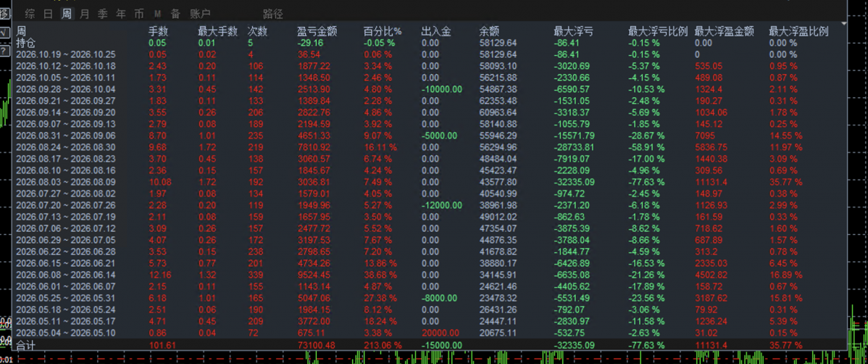This screenshot has width=868, height=364.
Task: Open the 备 tab
Action: [x=175, y=13]
